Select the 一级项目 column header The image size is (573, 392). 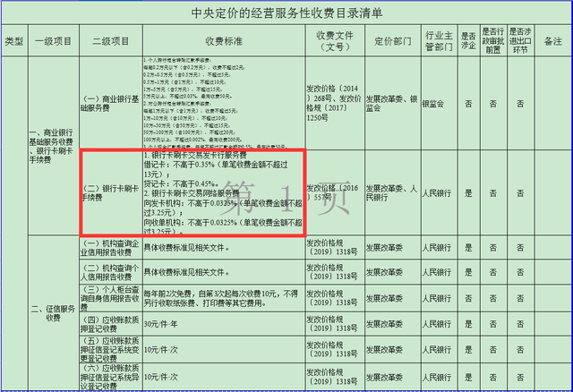tap(54, 41)
